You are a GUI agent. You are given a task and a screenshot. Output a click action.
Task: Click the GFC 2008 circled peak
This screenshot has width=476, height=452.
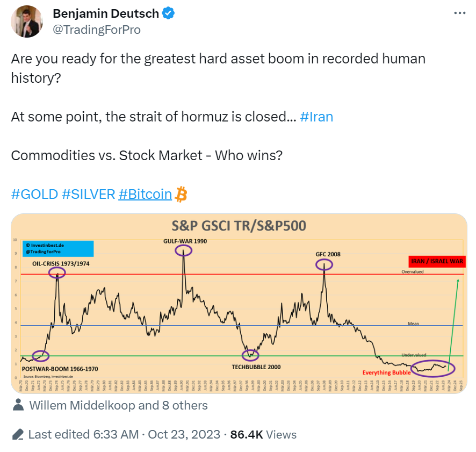point(324,264)
